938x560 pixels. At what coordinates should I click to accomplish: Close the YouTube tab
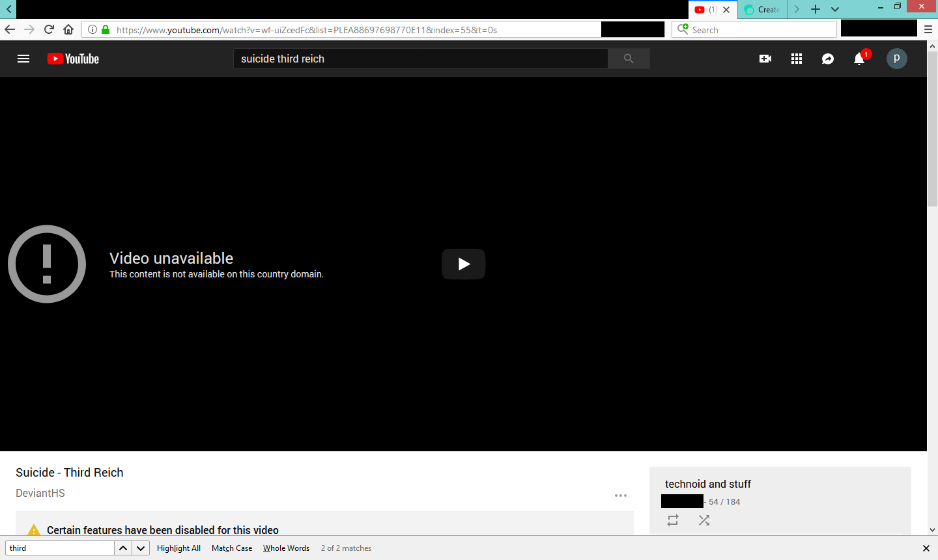point(726,9)
